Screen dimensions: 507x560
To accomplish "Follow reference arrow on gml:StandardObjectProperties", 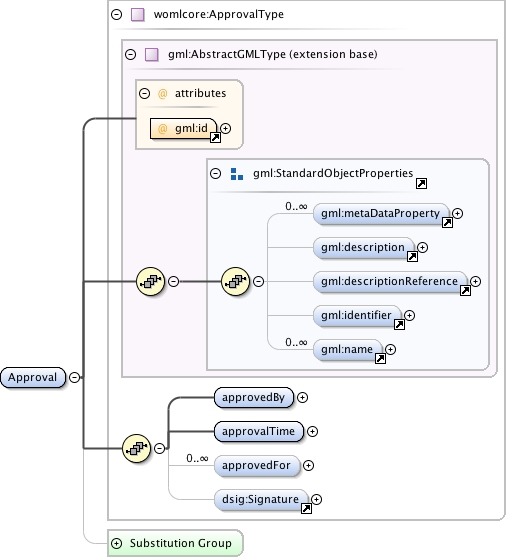I will 421,184.
